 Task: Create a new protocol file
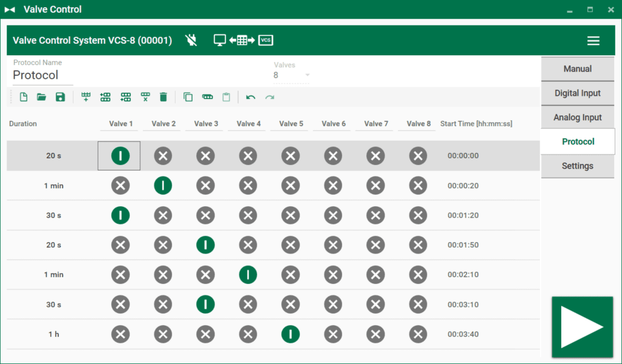(x=23, y=96)
